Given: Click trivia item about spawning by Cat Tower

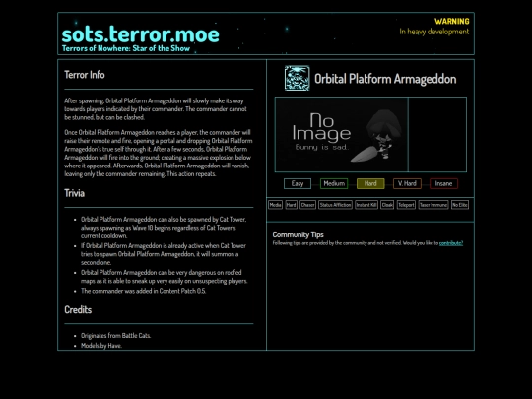Looking at the screenshot, I should 164,228.
